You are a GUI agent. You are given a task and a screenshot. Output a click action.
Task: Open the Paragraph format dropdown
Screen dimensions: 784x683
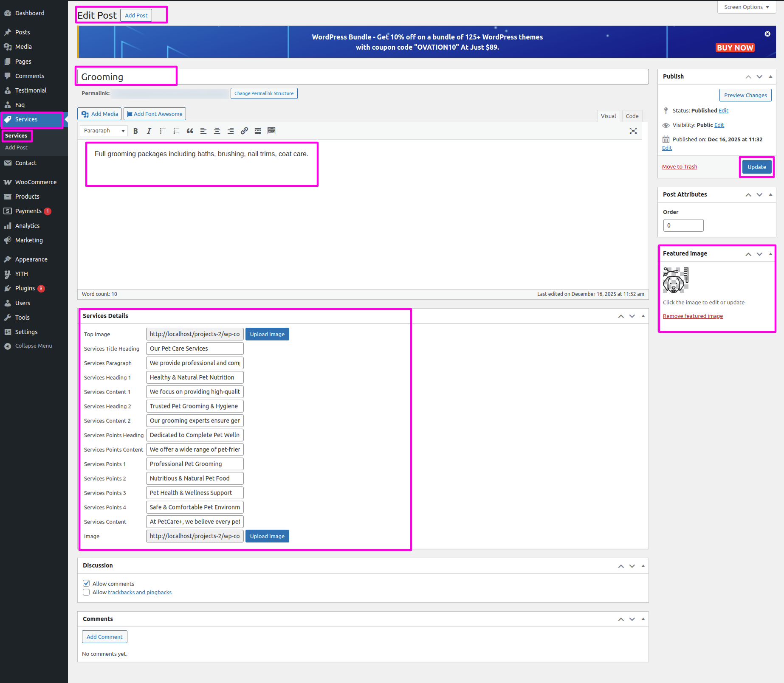coord(104,131)
